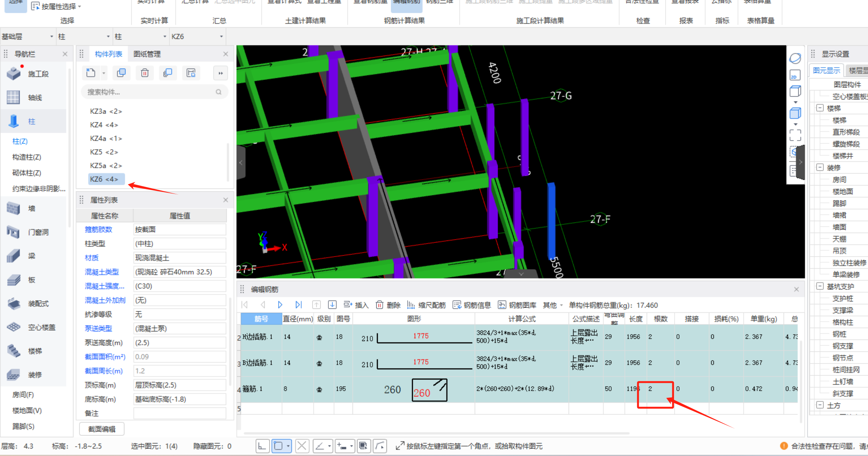Screen dimensions: 868x456
Task: Click the 箍筋.1 row name cell
Action: 261,389
